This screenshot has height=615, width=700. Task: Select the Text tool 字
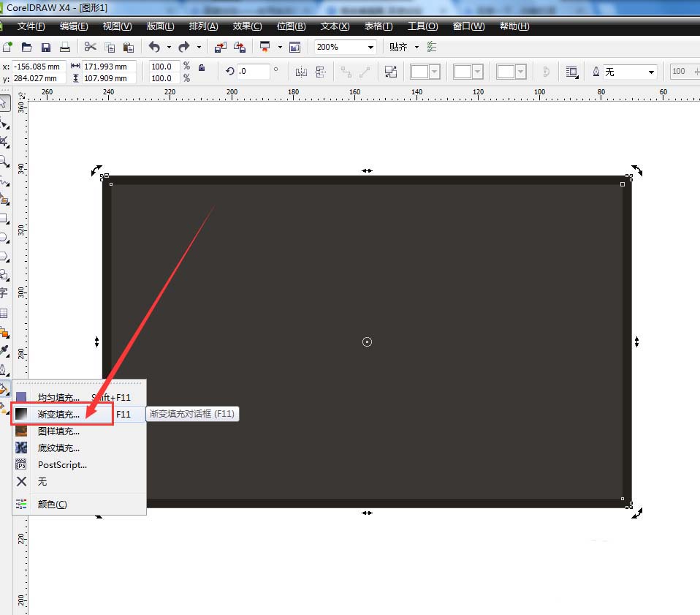(x=4, y=293)
